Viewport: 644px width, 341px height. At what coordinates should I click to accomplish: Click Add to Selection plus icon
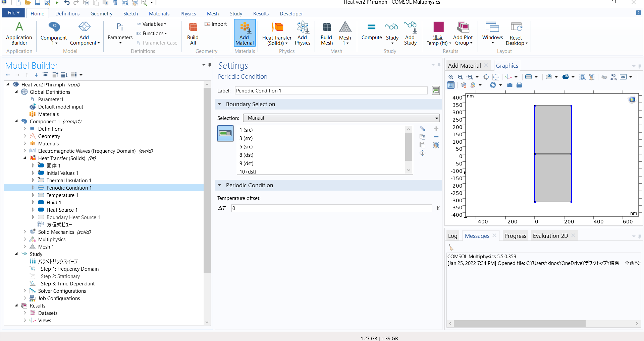point(436,129)
